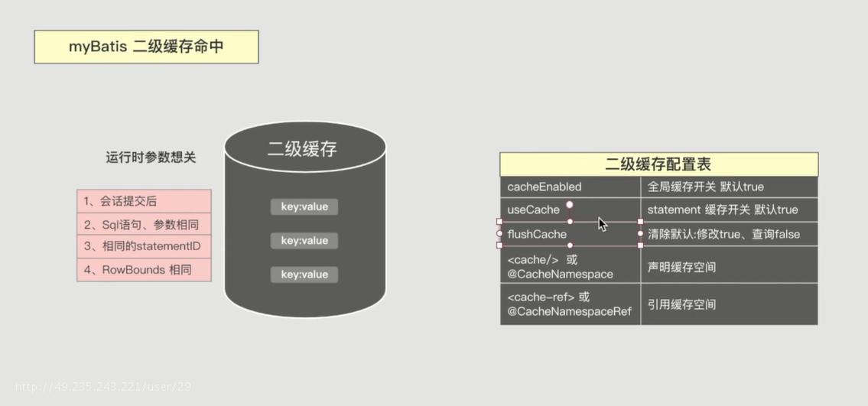Select the "flushCache" table cell
Viewport: 868px width, 406px height.
(571, 234)
